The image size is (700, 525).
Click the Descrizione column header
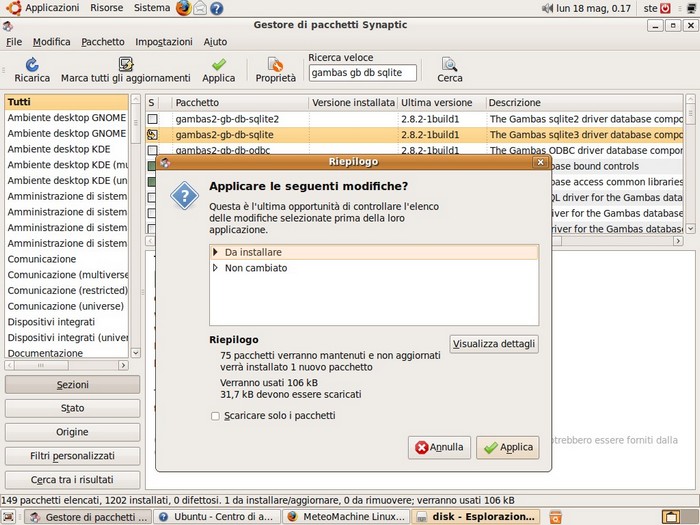(x=585, y=103)
